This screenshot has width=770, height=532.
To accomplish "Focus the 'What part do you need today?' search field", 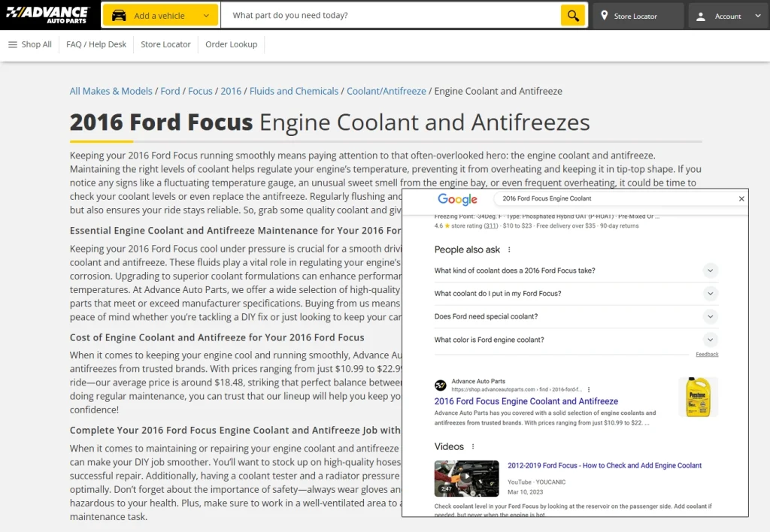I will [391, 15].
